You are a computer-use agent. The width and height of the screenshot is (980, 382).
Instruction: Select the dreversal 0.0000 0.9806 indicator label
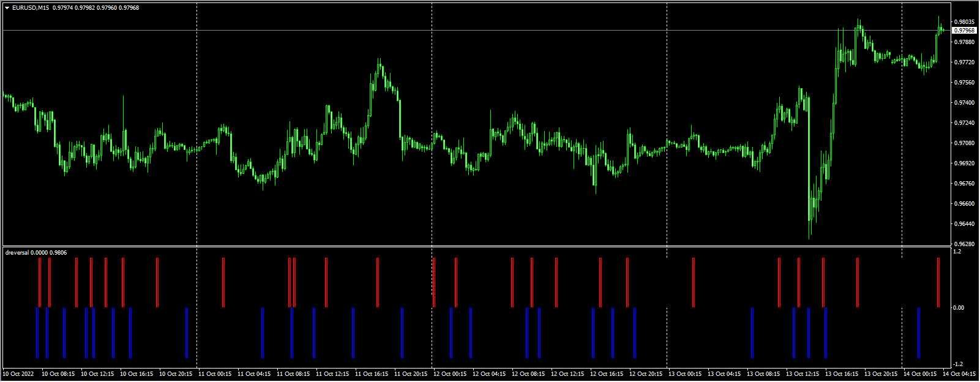pos(36,252)
